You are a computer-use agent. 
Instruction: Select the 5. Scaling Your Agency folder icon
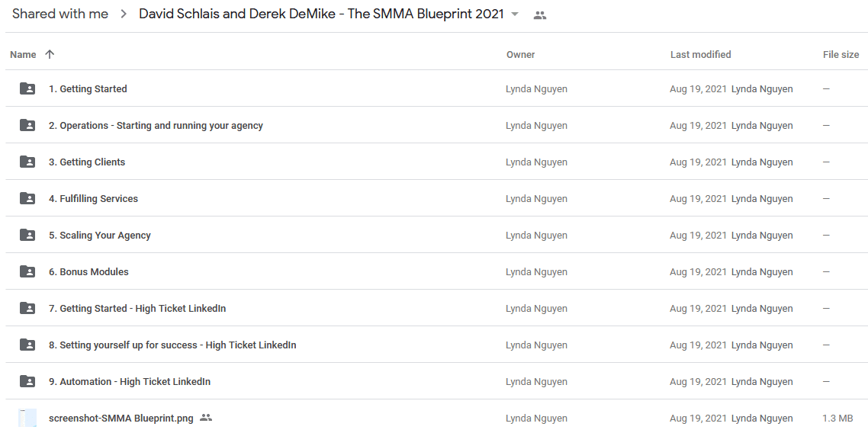tap(27, 235)
